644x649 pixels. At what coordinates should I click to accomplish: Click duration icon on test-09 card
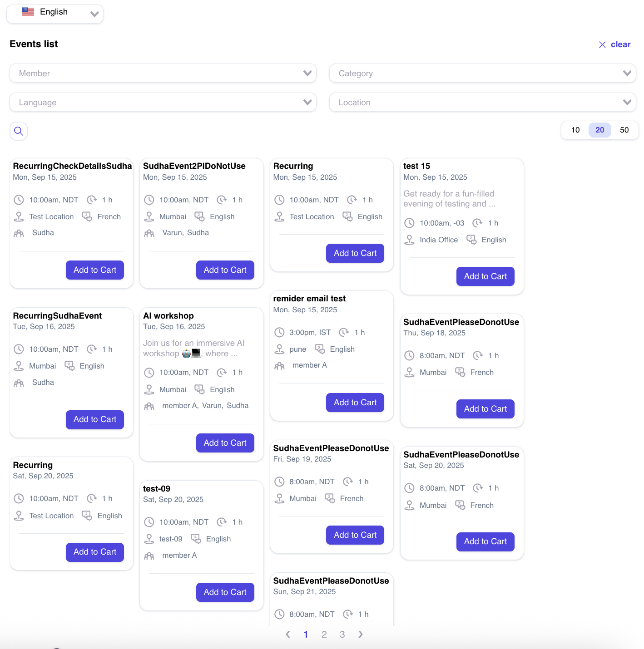point(222,522)
